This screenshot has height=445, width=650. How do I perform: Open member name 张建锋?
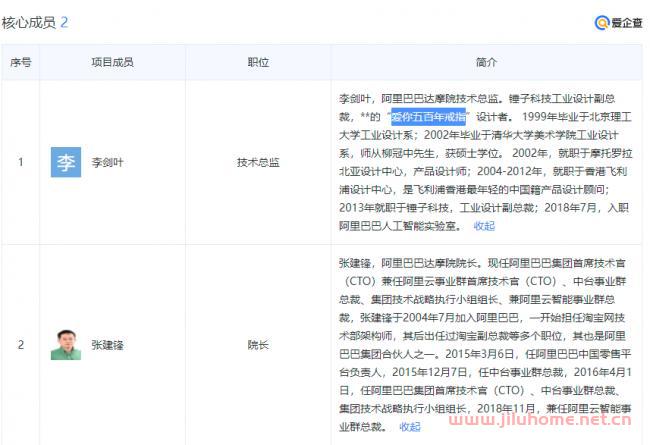[111, 344]
